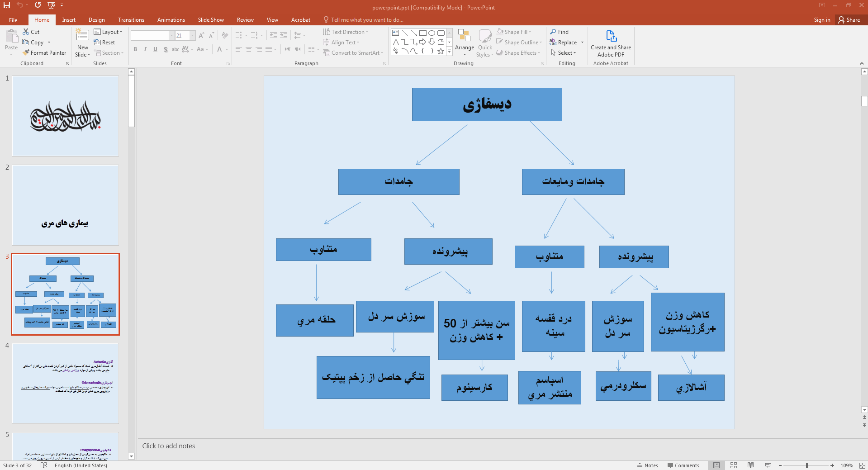The image size is (868, 470).
Task: Select the Format Painter tool
Action: point(44,53)
